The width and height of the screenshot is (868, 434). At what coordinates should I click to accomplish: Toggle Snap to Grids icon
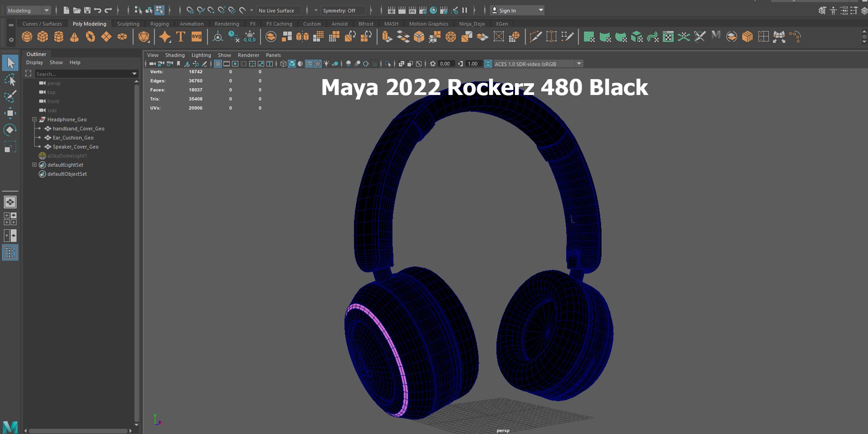pyautogui.click(x=190, y=10)
